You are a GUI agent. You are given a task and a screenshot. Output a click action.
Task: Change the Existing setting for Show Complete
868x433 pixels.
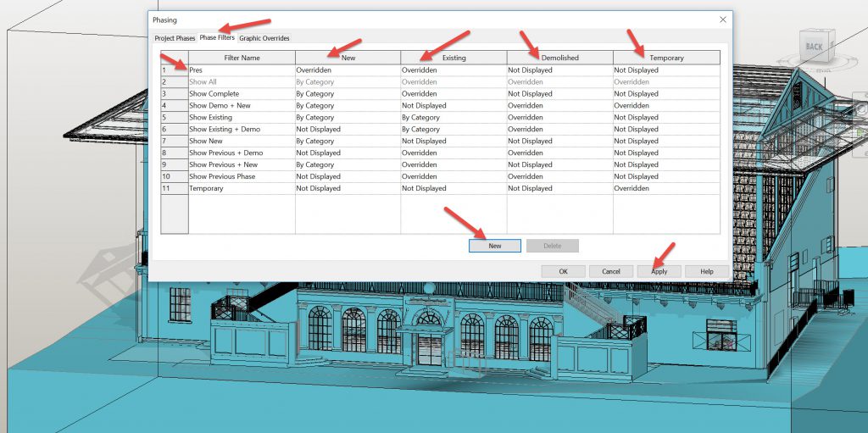[453, 94]
